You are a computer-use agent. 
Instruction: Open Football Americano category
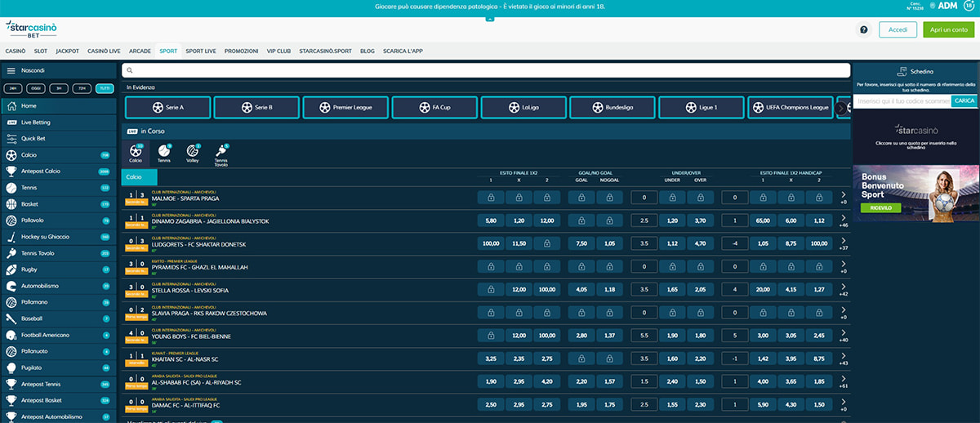57,335
